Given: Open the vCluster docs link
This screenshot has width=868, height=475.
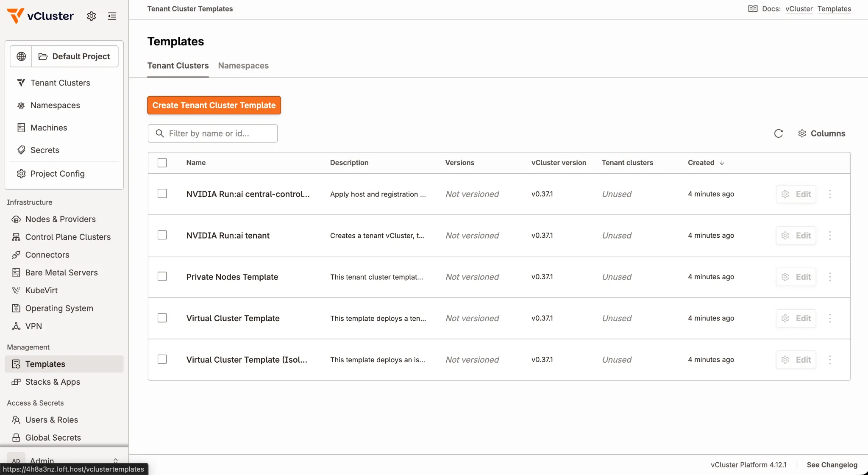Looking at the screenshot, I should pyautogui.click(x=799, y=9).
